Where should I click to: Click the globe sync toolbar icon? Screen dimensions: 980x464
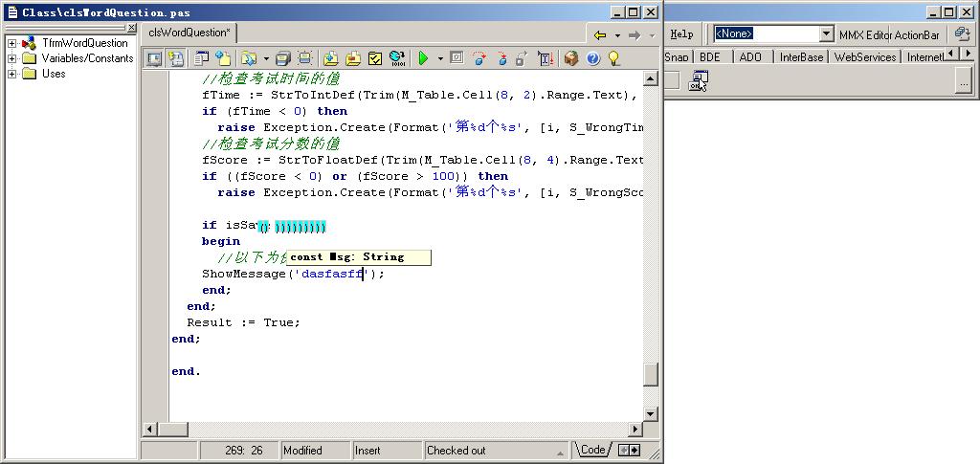397,58
